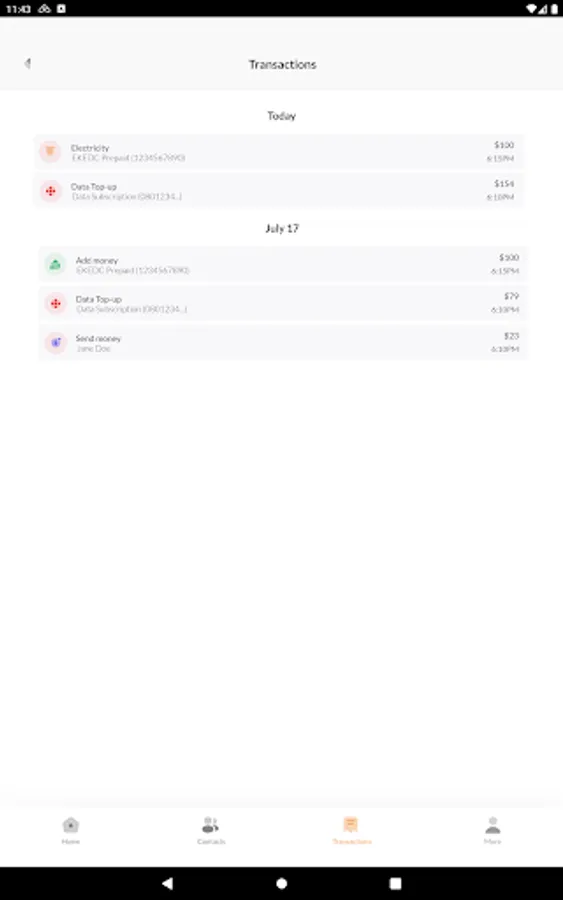This screenshot has height=900, width=563.
Task: Tap Android home circle button
Action: (281, 883)
